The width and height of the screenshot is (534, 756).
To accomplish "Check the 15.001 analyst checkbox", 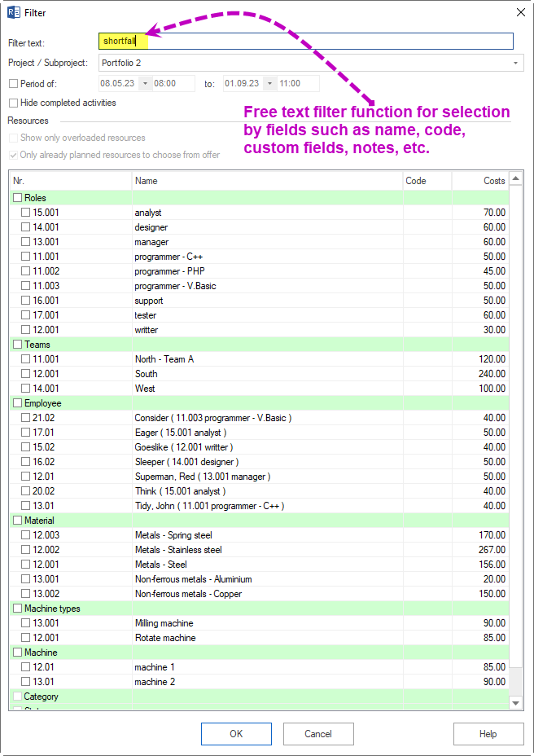I will point(25,213).
